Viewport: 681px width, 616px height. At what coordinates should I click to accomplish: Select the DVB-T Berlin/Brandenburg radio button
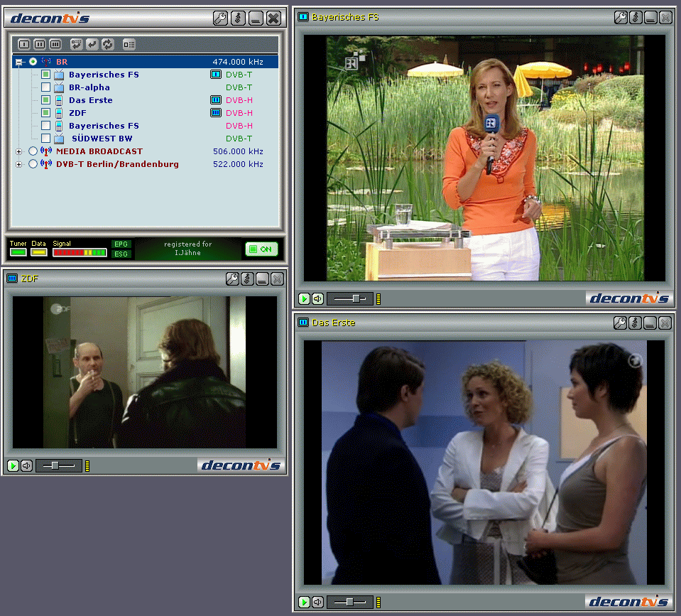pyautogui.click(x=33, y=164)
